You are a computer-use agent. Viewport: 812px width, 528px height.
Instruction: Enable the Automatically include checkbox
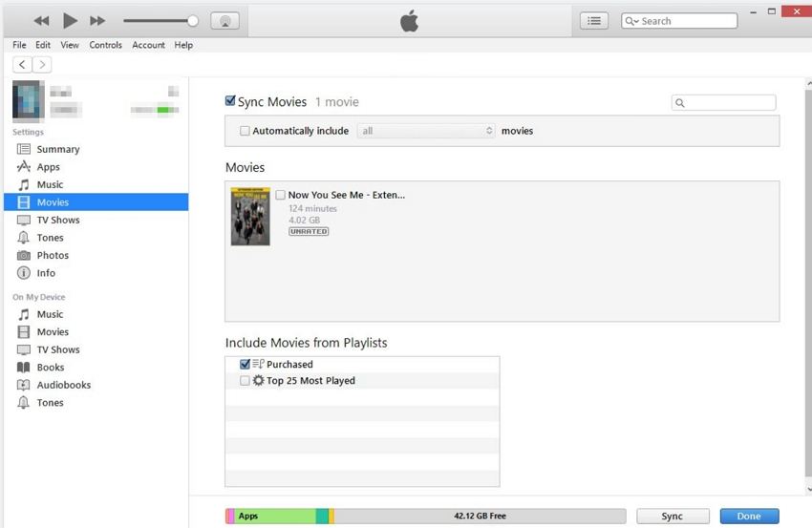pos(245,131)
